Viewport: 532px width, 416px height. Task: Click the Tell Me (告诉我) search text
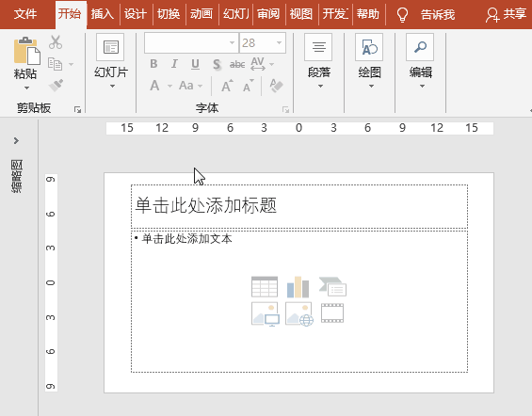(x=438, y=14)
